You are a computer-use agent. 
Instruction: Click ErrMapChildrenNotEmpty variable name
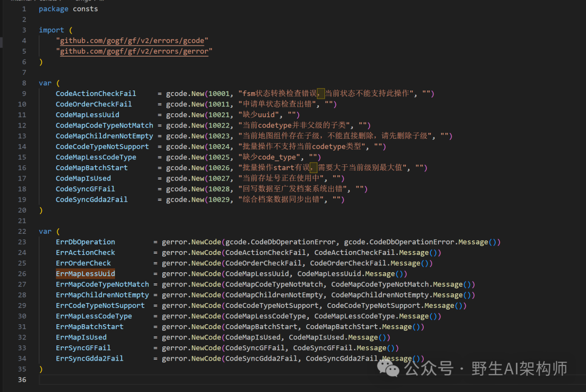tap(102, 295)
